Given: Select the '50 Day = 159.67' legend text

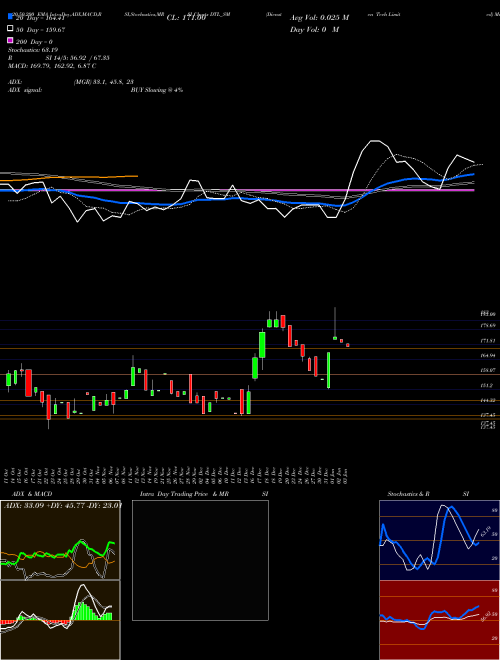Looking at the screenshot, I should pos(40,29).
